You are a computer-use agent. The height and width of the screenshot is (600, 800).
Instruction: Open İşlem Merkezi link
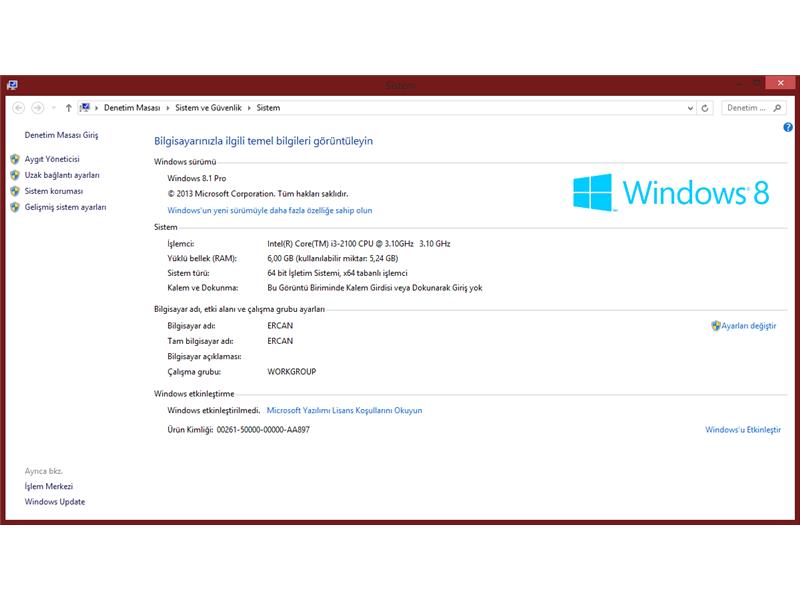[48, 486]
